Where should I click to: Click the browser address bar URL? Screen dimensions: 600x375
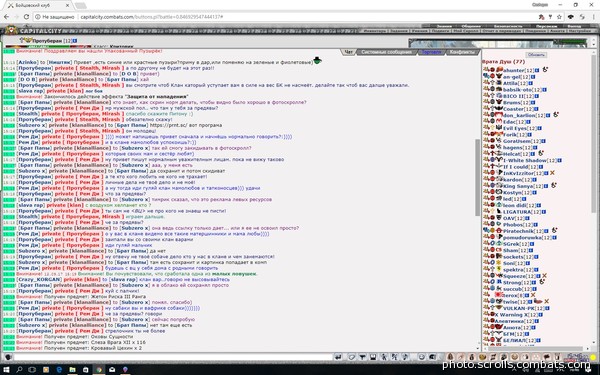(x=152, y=17)
